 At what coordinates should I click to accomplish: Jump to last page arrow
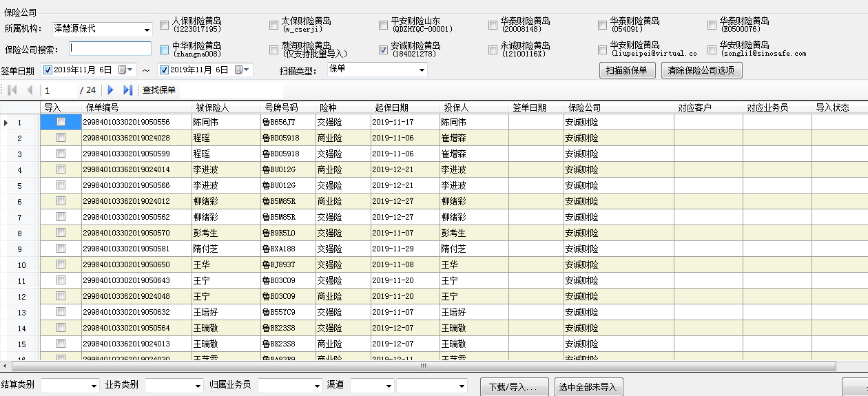click(x=127, y=90)
